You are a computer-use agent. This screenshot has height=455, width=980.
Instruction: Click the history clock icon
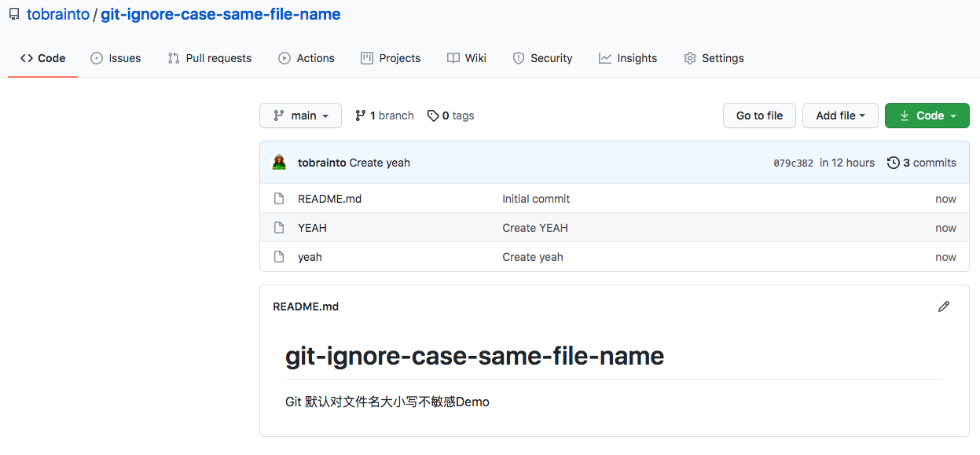click(x=894, y=163)
